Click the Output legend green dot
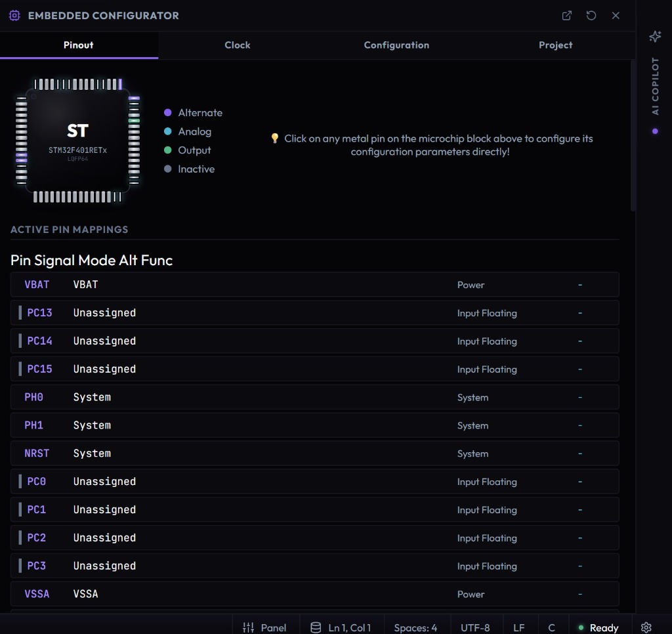This screenshot has width=672, height=634. [167, 150]
